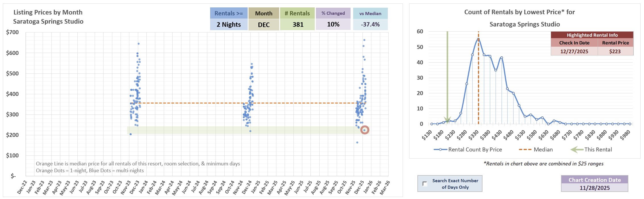This screenshot has height=199, width=644.
Task: Click the Median legend entry
Action: [536, 149]
